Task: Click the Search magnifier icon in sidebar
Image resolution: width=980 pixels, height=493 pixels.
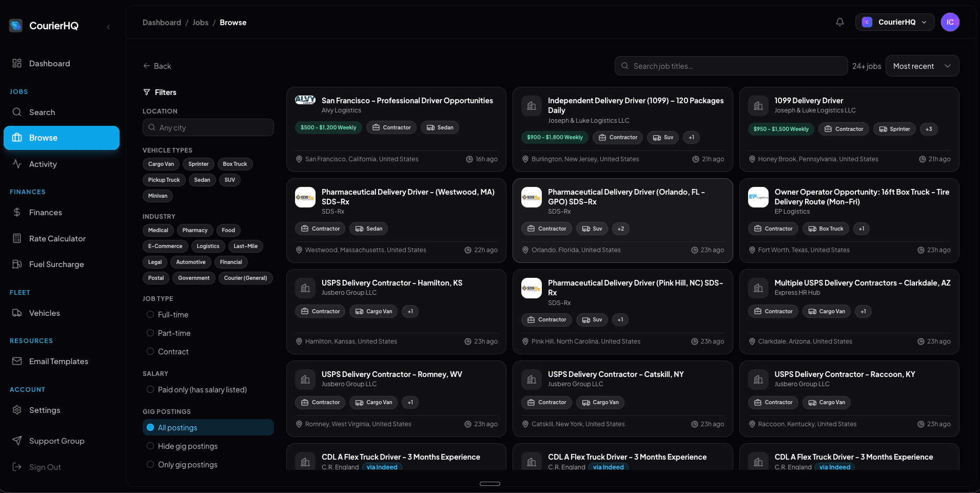Action: (17, 112)
